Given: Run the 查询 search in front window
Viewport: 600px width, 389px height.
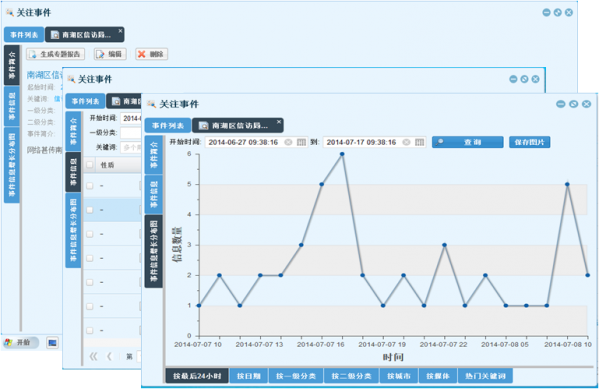Looking at the screenshot, I should tap(468, 142).
